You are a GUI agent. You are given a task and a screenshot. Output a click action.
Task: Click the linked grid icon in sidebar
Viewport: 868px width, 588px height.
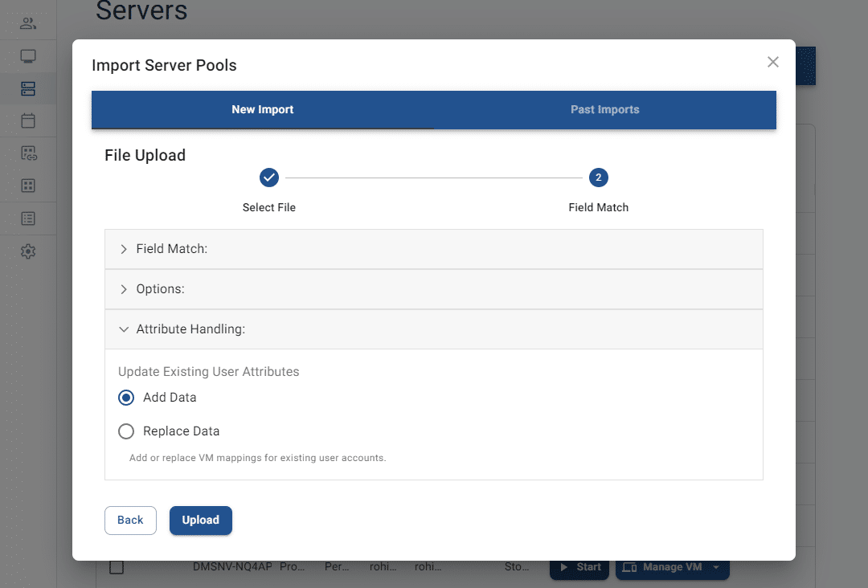click(x=28, y=153)
